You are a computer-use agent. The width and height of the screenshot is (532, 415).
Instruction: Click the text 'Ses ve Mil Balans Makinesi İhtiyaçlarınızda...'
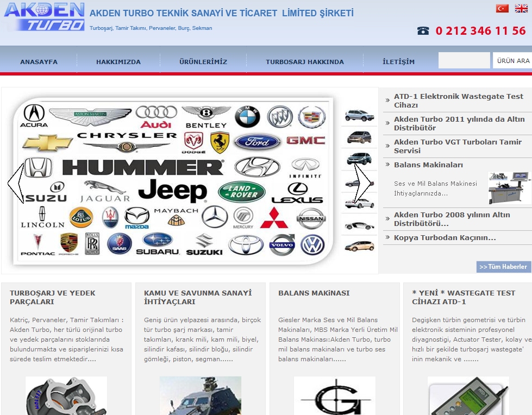(x=435, y=188)
